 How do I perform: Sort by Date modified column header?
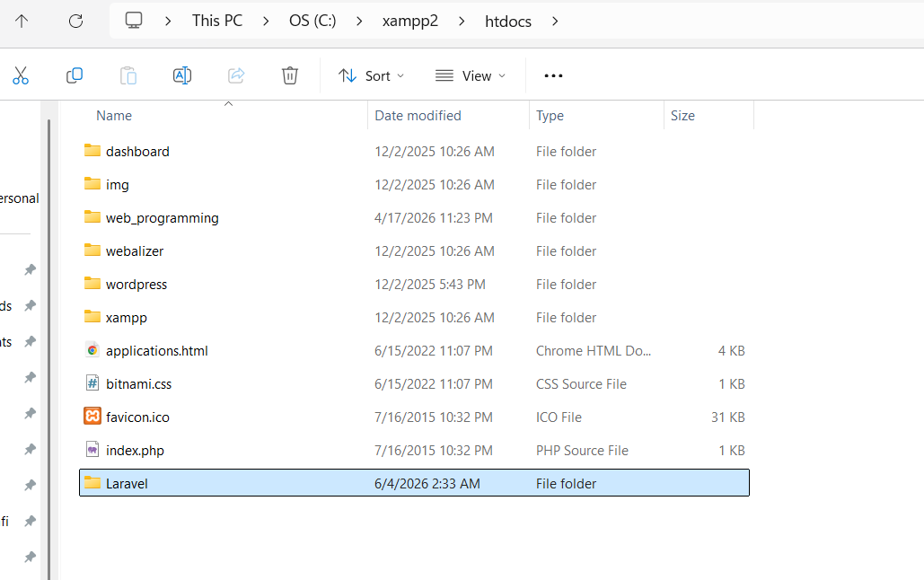tap(418, 116)
